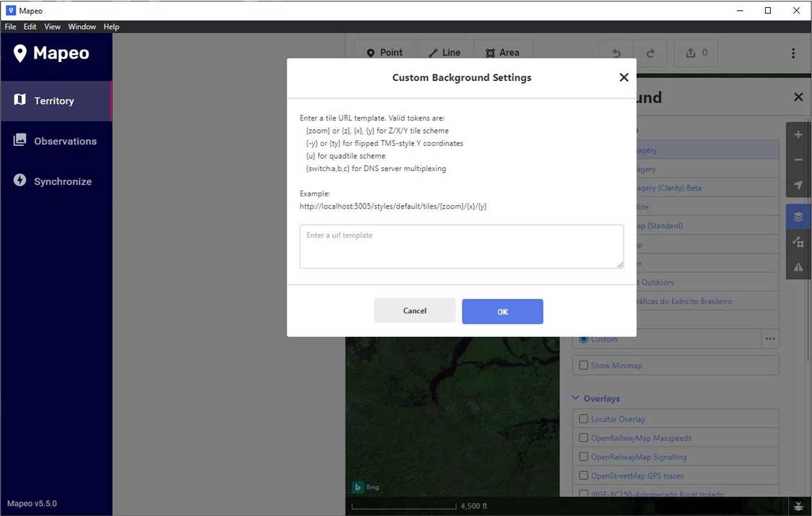Check OpenRailwayMap Signalling overlay
The image size is (812, 516).
(584, 457)
